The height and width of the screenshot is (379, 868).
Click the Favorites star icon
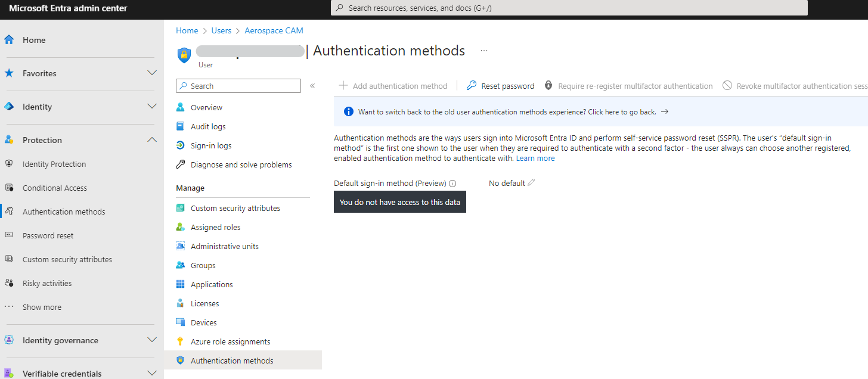pyautogui.click(x=9, y=73)
